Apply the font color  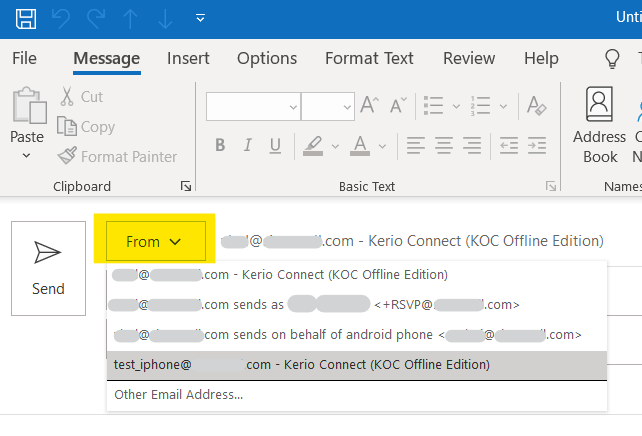(360, 146)
